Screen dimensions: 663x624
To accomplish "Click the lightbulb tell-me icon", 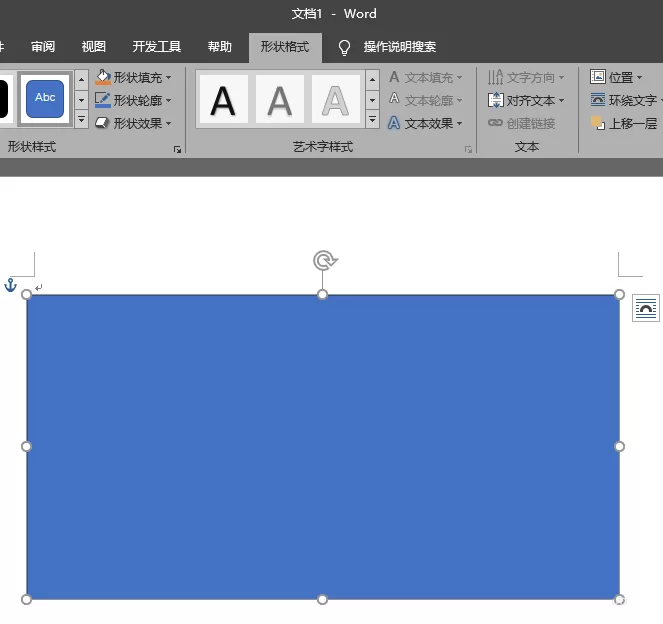I will 344,47.
